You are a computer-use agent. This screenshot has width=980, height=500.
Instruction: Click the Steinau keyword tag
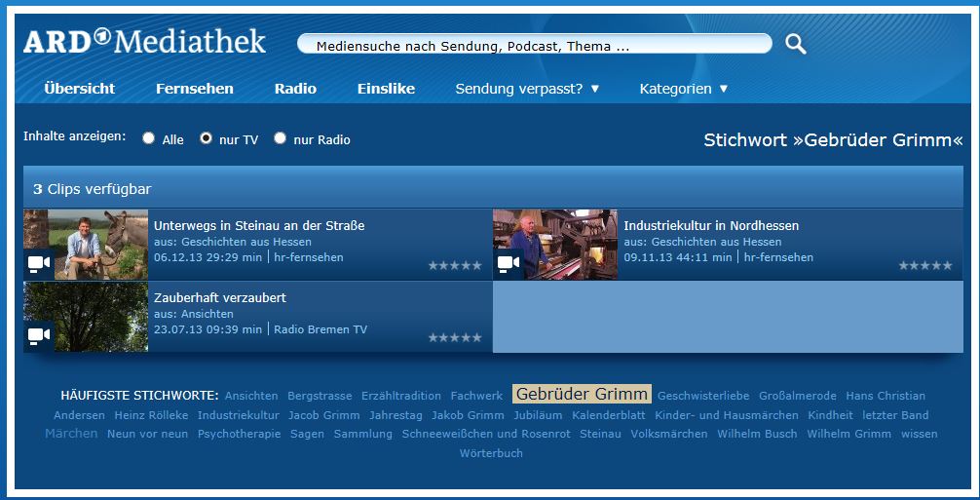[x=601, y=435]
